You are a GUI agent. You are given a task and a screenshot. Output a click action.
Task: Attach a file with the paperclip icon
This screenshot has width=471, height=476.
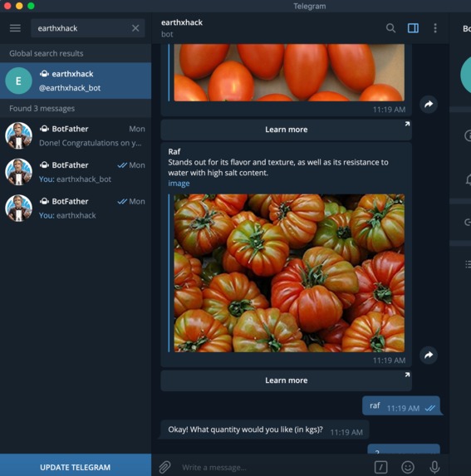(x=164, y=467)
